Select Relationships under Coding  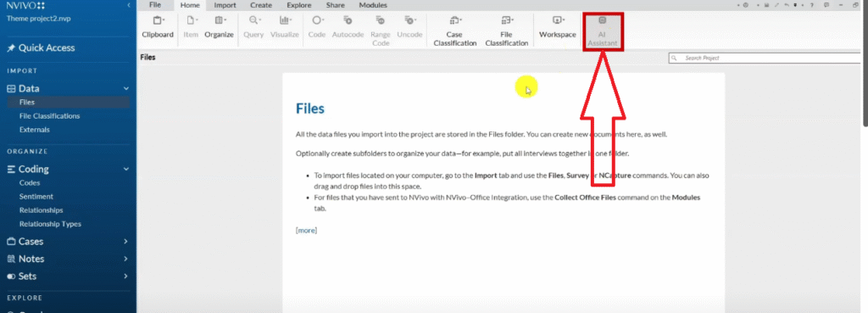[x=41, y=210]
